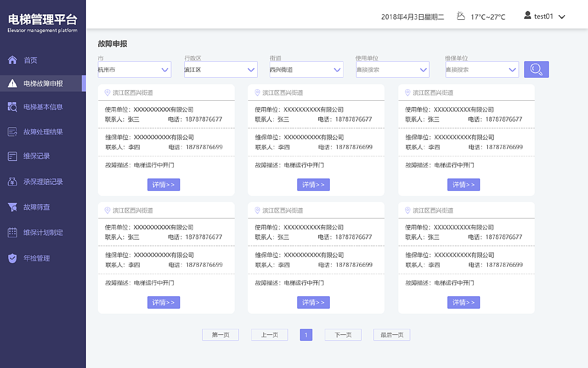Viewport: 588px width, 368px height.
Task: Open 故障处理结果 menu item
Action: click(43, 132)
